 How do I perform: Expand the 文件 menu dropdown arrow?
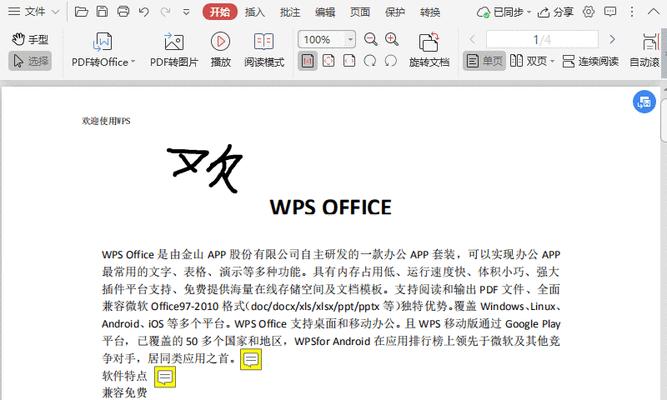[55, 12]
